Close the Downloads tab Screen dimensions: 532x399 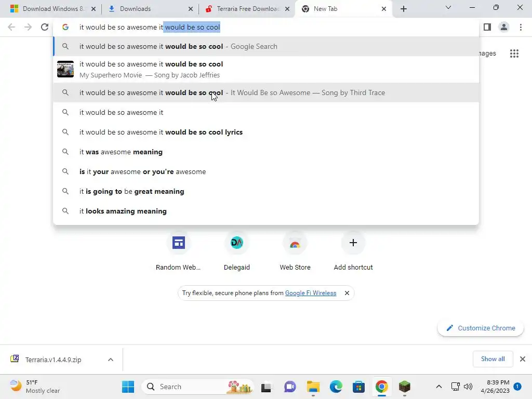(190, 9)
